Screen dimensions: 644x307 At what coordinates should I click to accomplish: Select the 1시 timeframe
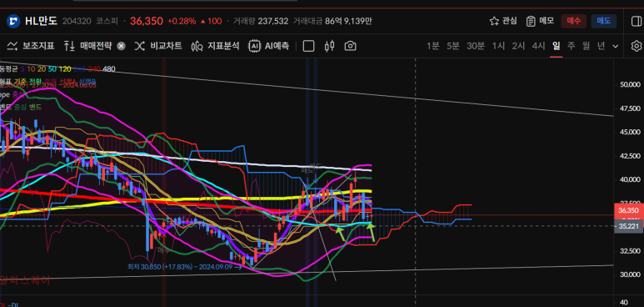point(498,46)
